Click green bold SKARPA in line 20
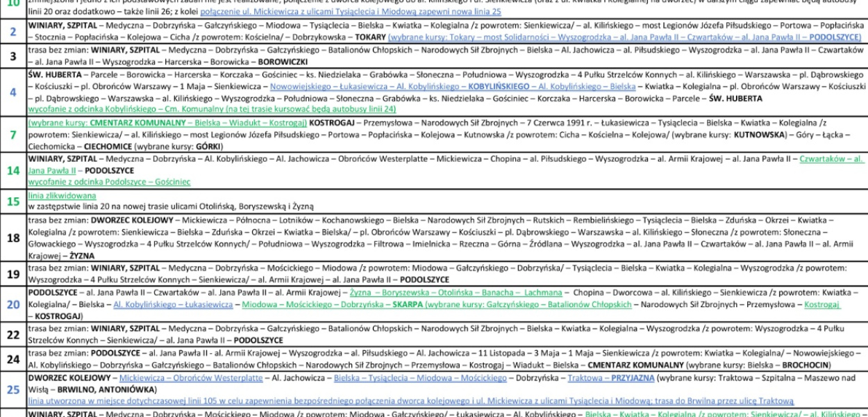 [408, 305]
